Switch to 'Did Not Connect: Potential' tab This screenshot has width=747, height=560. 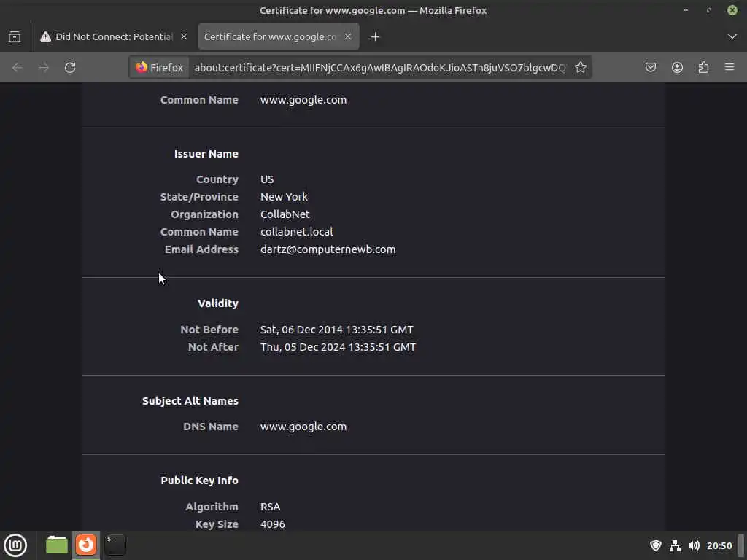click(114, 36)
